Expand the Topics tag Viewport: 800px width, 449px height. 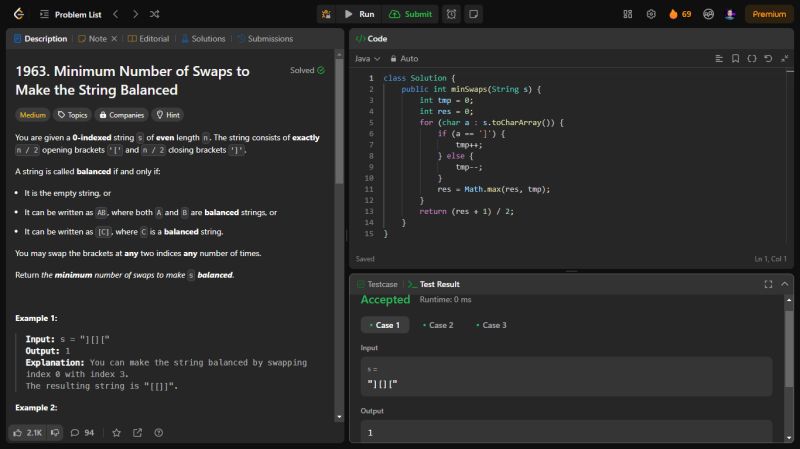pyautogui.click(x=72, y=115)
